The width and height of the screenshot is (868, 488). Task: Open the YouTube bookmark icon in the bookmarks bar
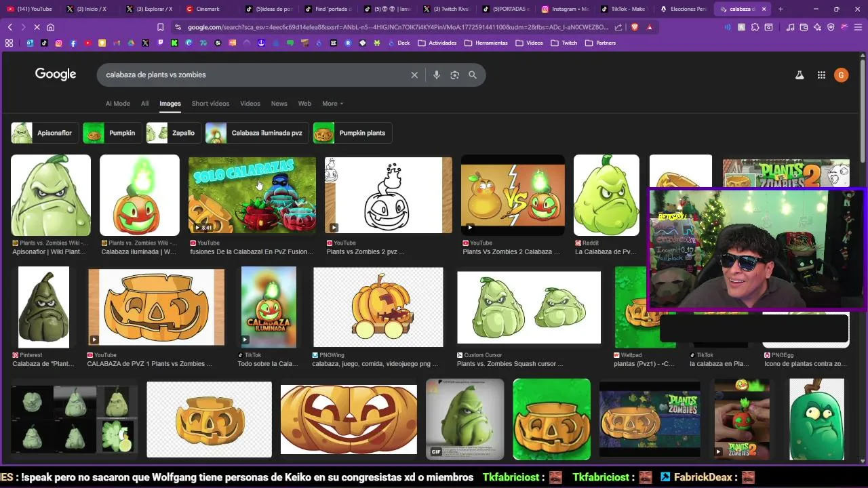(88, 43)
